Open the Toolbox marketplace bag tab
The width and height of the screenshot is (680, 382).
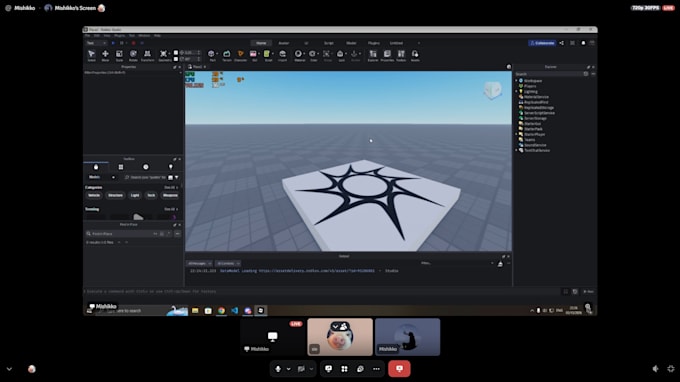coord(96,167)
